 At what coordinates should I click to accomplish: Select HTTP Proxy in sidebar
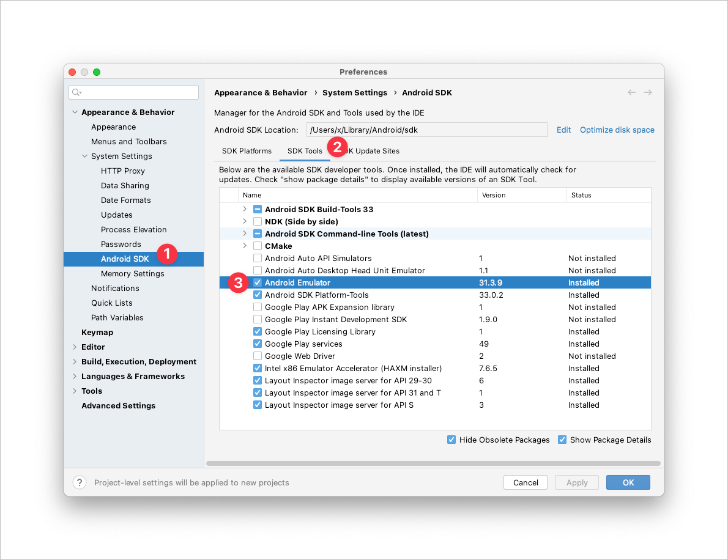coord(122,171)
